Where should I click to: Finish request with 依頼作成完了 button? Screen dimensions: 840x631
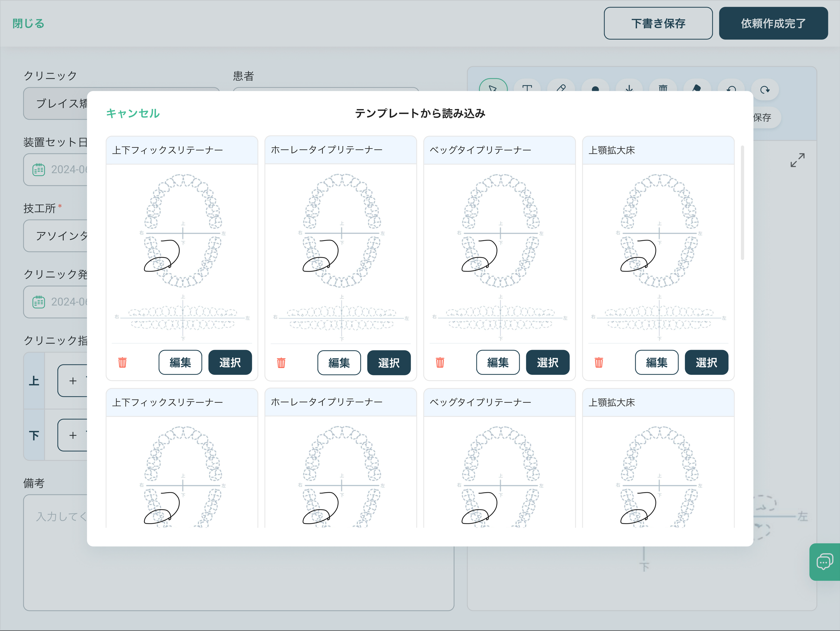coord(773,23)
